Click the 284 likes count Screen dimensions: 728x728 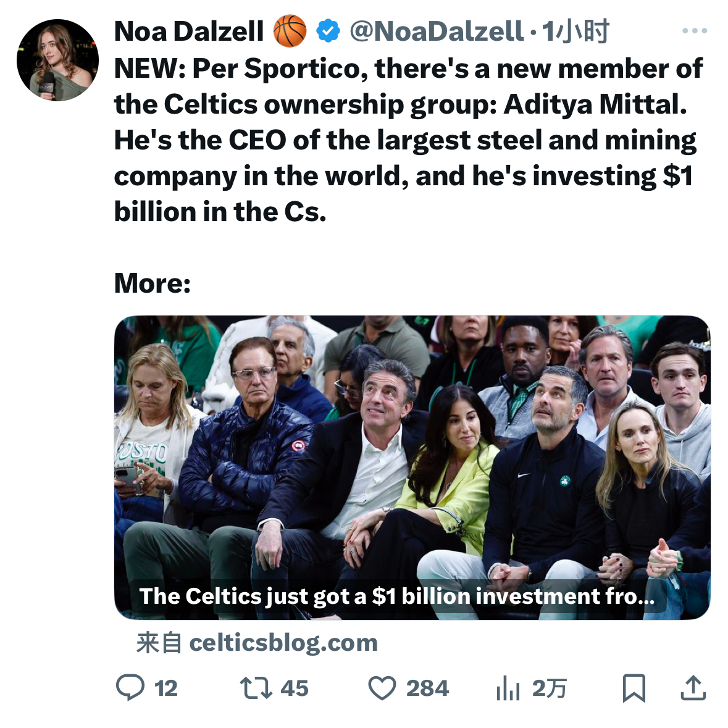[x=427, y=688]
